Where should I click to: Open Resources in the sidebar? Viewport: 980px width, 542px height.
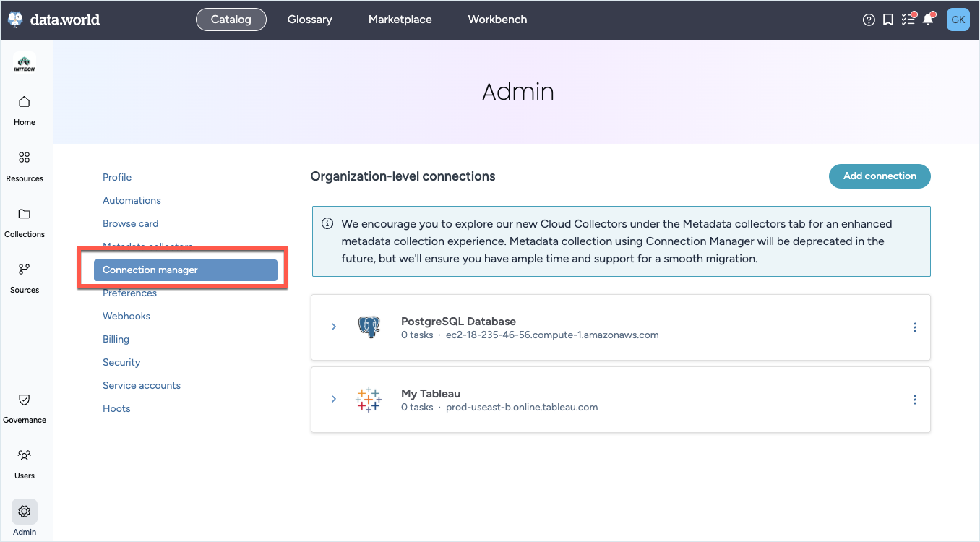click(x=25, y=165)
